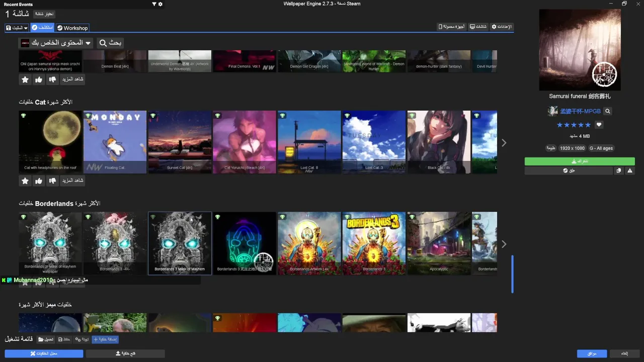Expand المحتوى الخاص بك content dropdown
This screenshot has height=362, width=644.
click(56, 43)
